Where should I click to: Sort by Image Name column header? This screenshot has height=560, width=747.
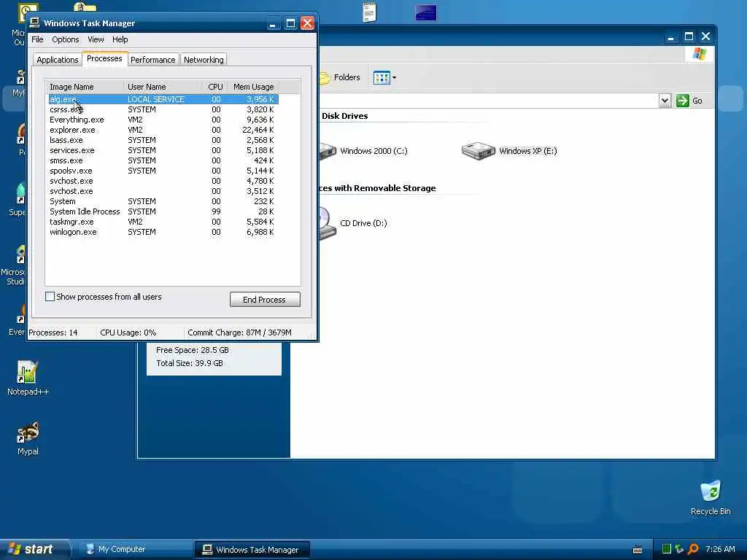(85, 87)
